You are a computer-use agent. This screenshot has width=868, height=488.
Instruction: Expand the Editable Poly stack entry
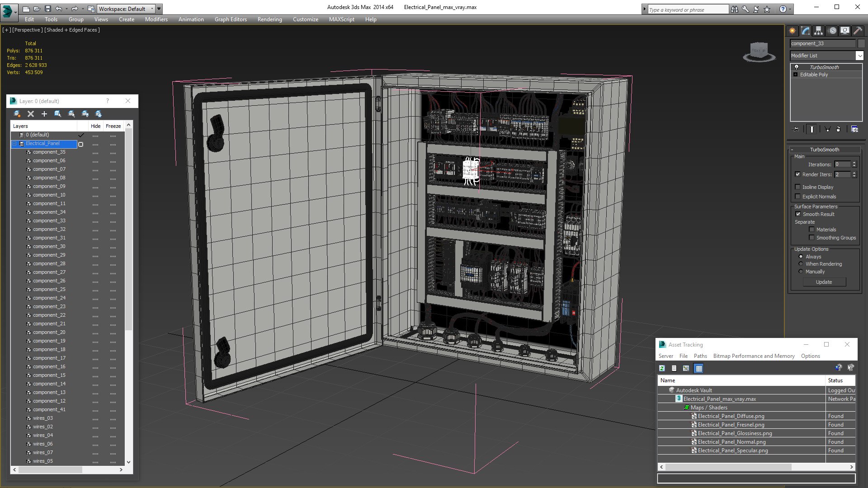795,75
